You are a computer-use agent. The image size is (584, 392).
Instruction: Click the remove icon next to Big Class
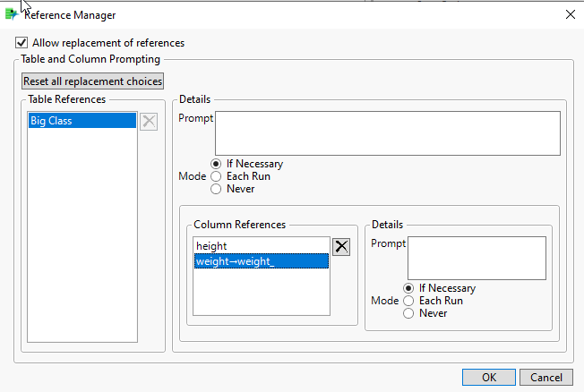pos(149,121)
